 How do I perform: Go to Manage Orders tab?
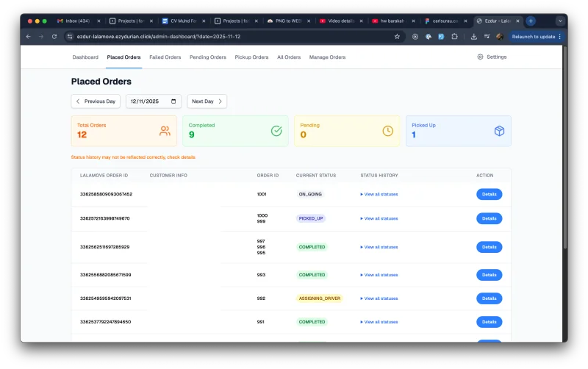point(327,57)
